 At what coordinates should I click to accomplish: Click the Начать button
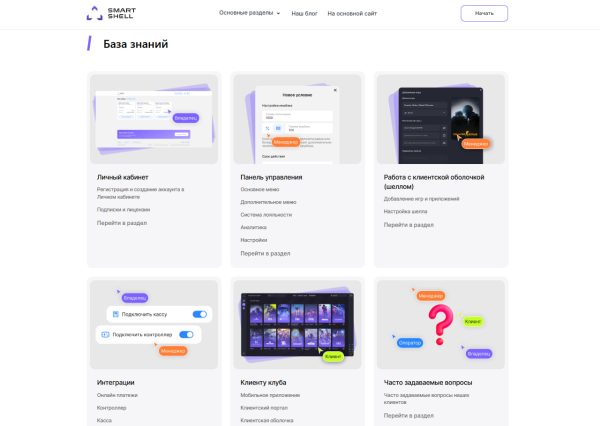(x=484, y=13)
